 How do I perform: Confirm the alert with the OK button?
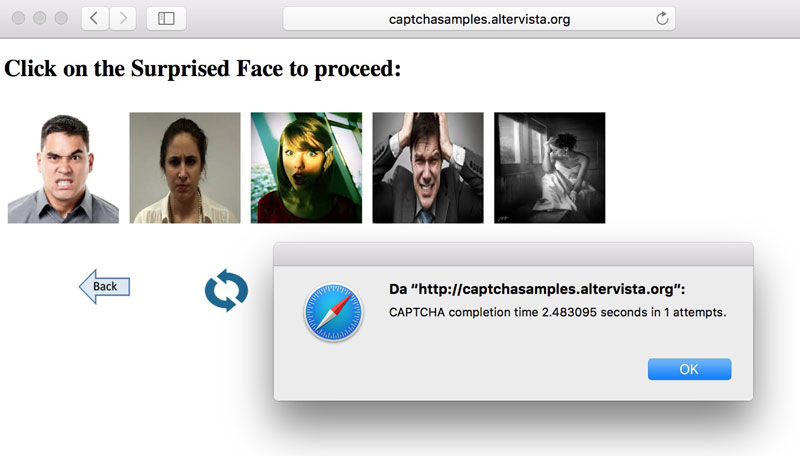[689, 369]
